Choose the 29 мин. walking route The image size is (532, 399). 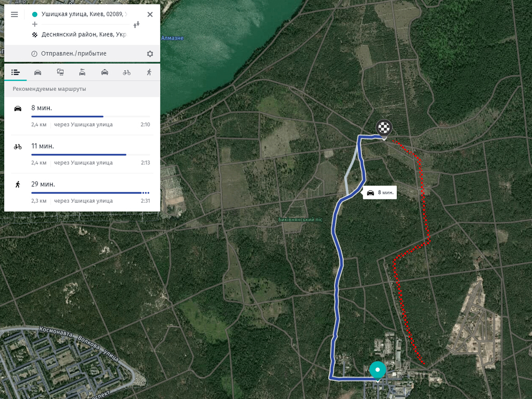pos(82,192)
